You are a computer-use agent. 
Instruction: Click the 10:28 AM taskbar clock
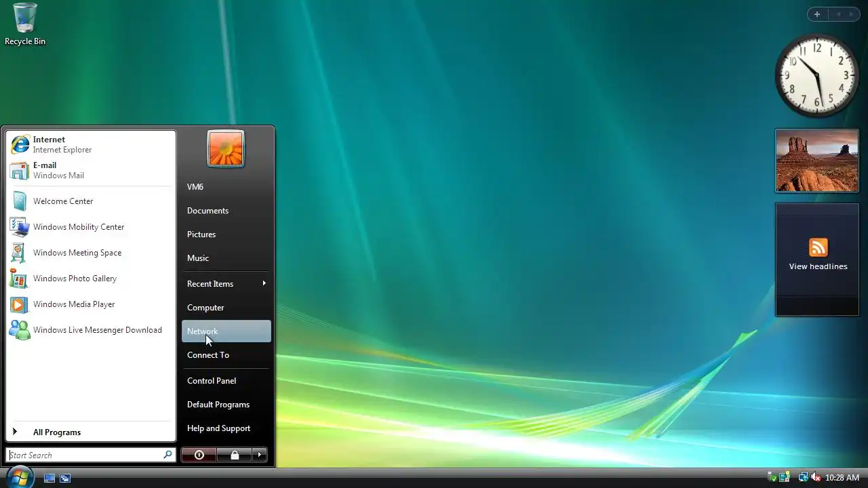[842, 478]
